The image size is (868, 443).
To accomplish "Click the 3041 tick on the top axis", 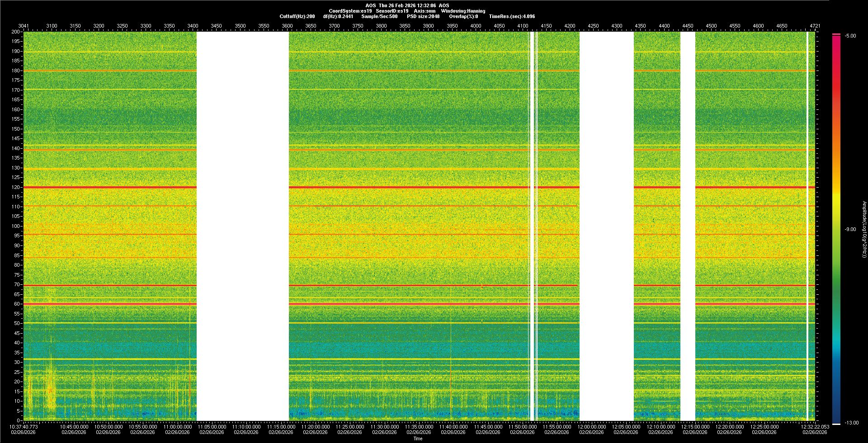I will (24, 26).
